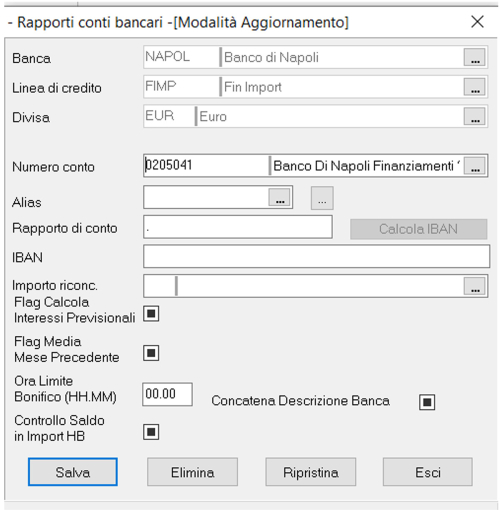Click the Rapporto di conto input field
This screenshot has height=512, width=500.
coord(238,227)
